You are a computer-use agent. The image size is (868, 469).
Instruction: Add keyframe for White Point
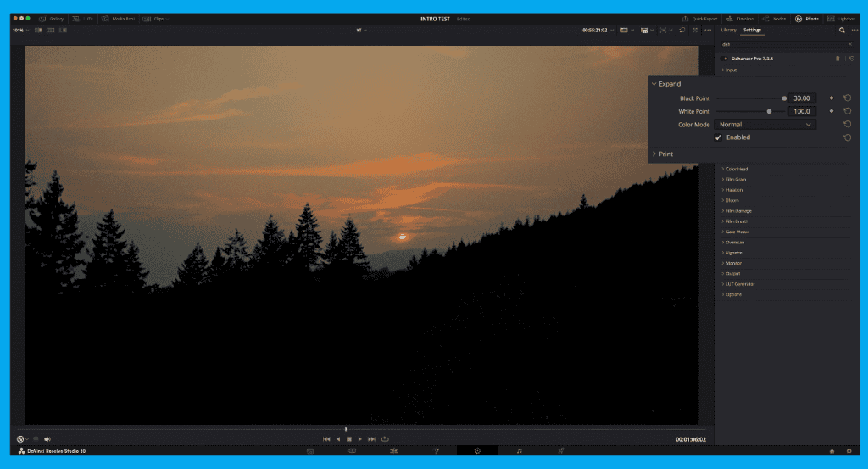[832, 111]
